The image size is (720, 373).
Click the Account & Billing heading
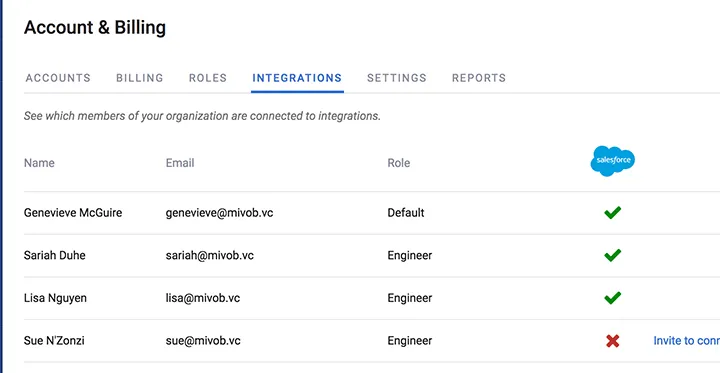tap(95, 28)
